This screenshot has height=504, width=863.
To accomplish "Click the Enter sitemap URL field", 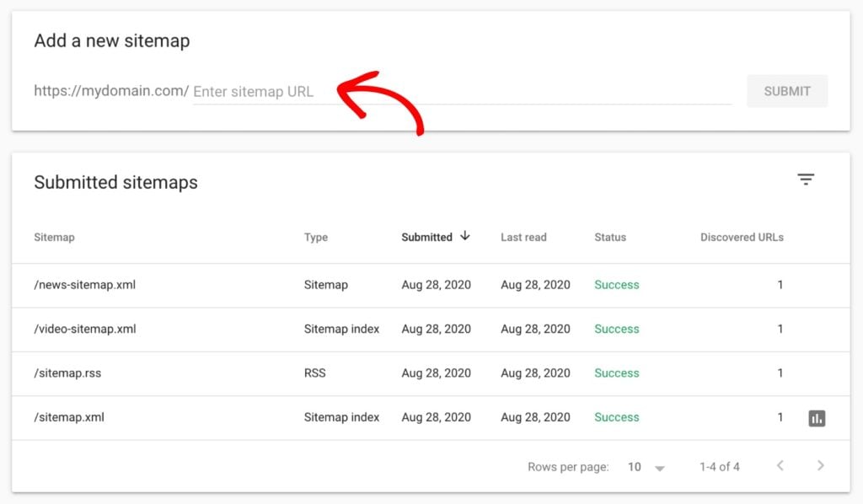I will pyautogui.click(x=253, y=91).
